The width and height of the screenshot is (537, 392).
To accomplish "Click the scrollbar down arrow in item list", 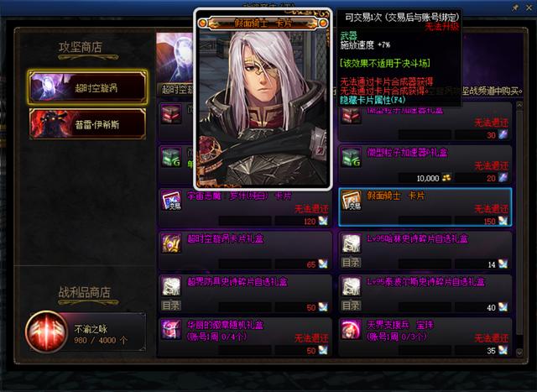I will click(519, 352).
